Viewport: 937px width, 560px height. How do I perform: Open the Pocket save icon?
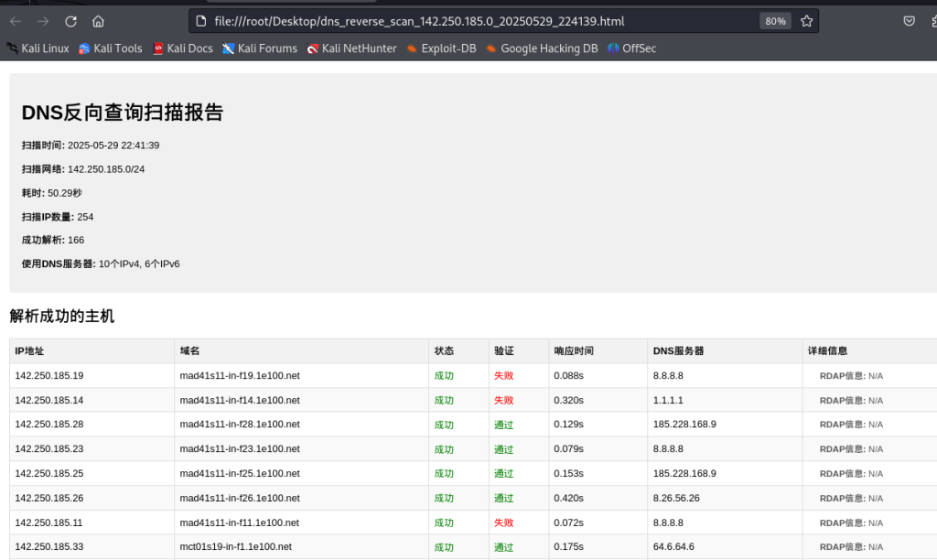pos(909,21)
